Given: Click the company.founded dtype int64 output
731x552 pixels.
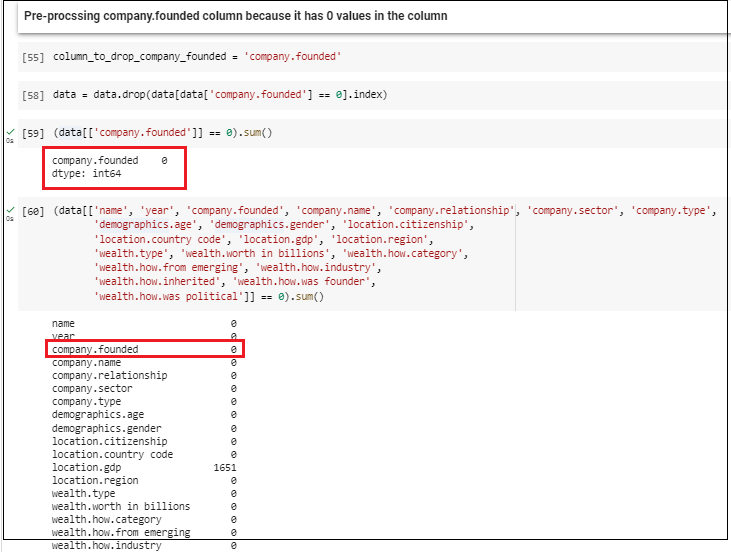Looking at the screenshot, I should tap(110, 167).
